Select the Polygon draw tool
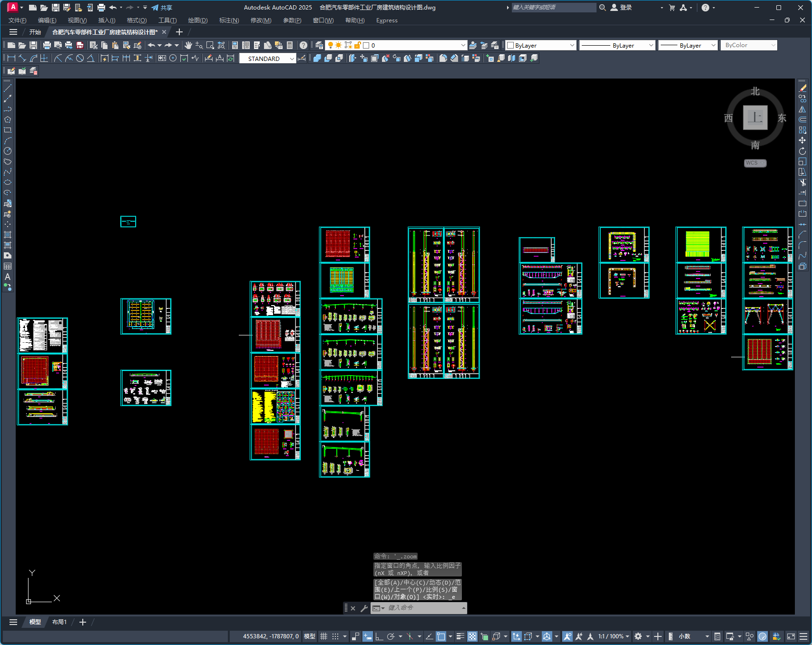812x645 pixels. 8,119
